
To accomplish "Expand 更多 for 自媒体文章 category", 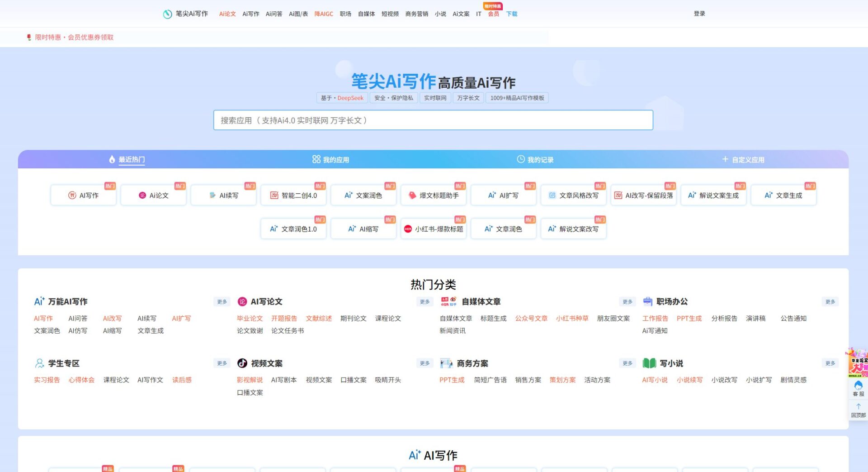I will [x=627, y=302].
